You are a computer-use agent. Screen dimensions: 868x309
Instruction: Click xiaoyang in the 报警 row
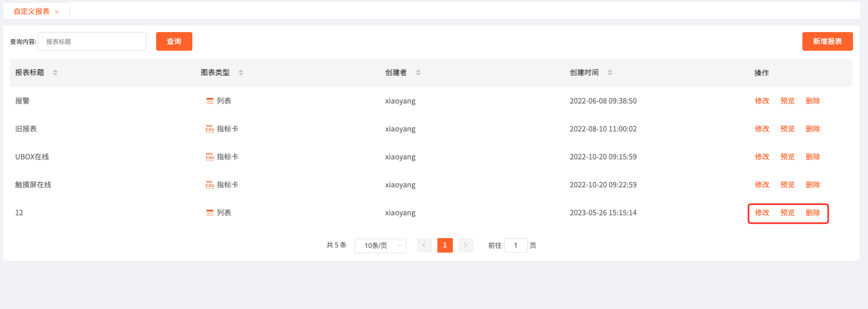(400, 101)
